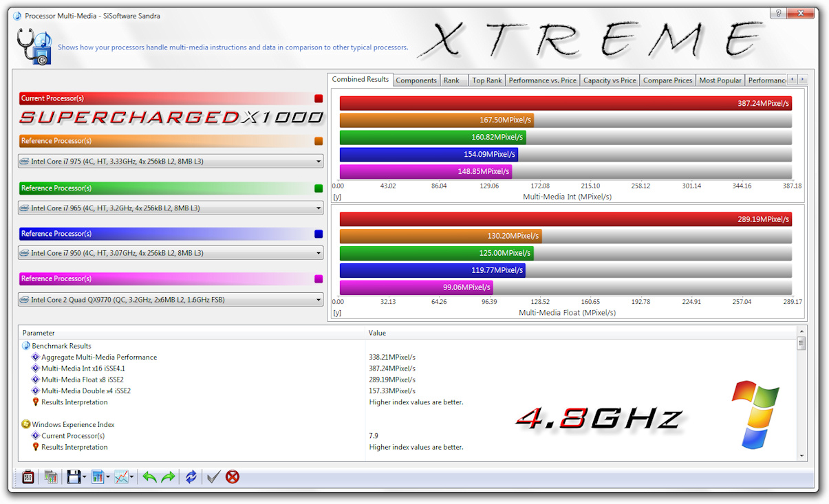This screenshot has width=829, height=504.
Task: Toggle blue Reference Processor checkbox
Action: click(x=319, y=234)
